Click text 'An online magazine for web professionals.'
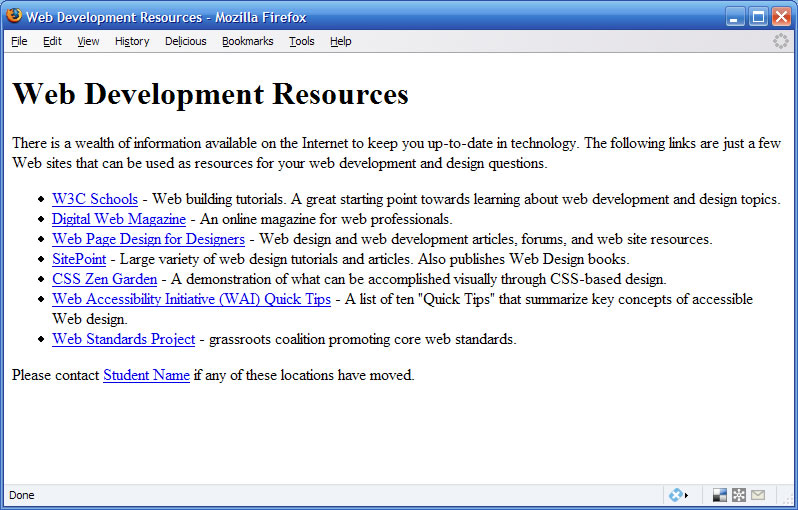798x510 pixels. click(x=326, y=219)
